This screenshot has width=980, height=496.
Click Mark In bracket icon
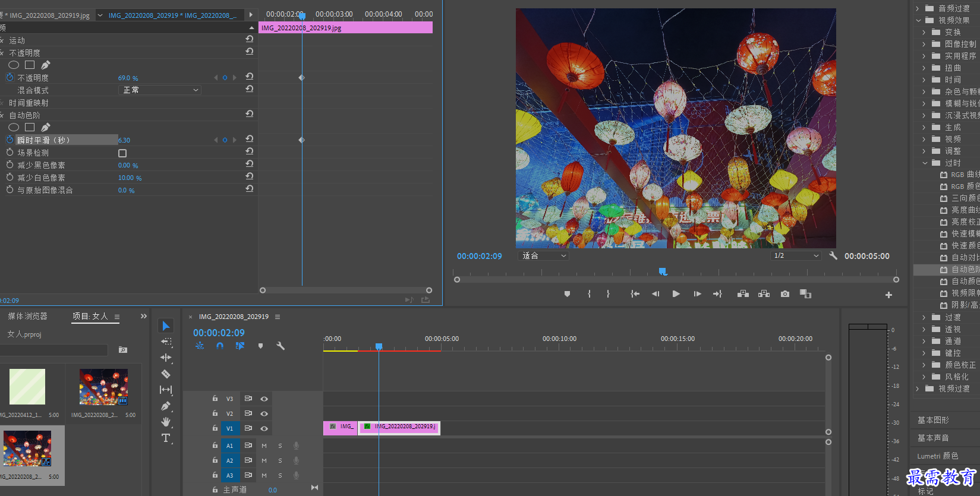(589, 294)
